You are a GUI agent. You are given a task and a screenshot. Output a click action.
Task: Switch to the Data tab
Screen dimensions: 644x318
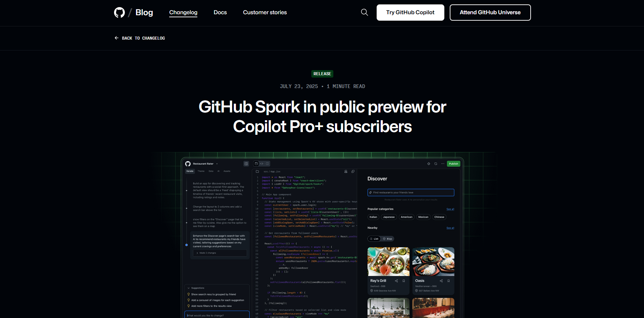pos(211,171)
